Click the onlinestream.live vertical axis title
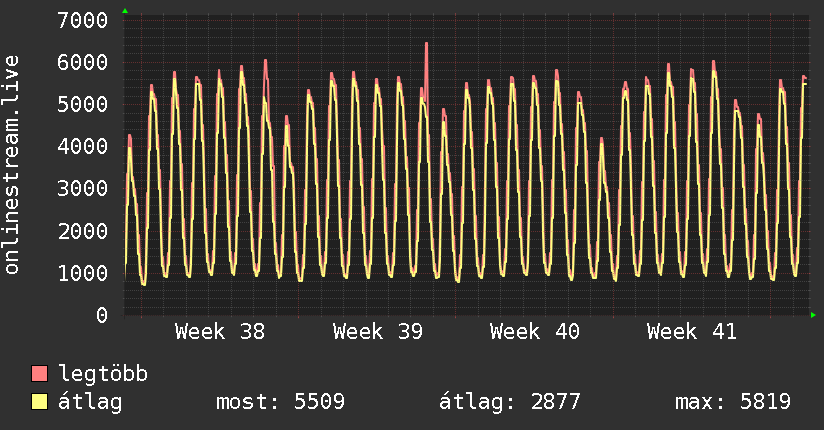The height and width of the screenshot is (430, 824). (x=12, y=165)
